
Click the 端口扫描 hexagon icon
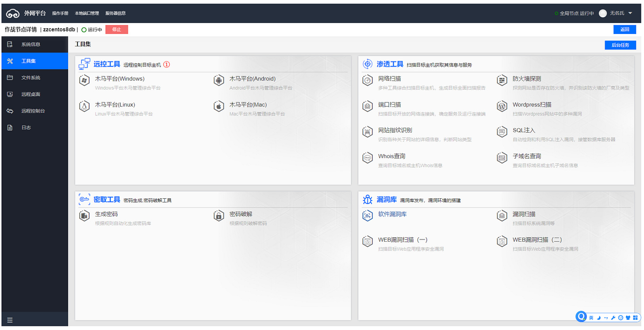click(x=368, y=106)
